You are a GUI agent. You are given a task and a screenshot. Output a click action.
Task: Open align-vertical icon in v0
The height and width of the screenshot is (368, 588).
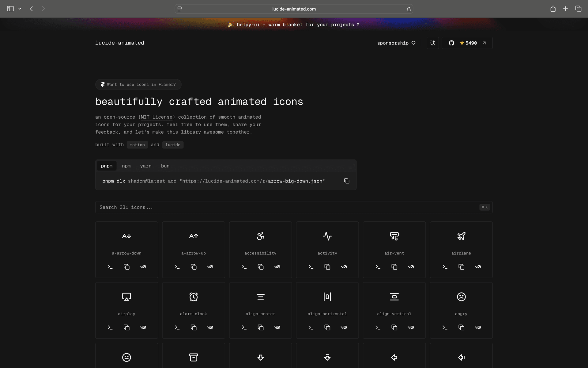411,328
